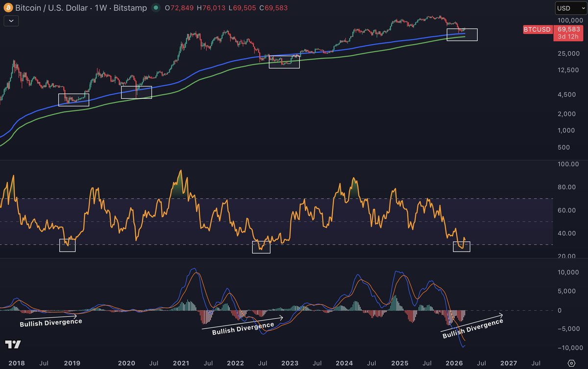Click 2025 on the time axis

(400, 363)
